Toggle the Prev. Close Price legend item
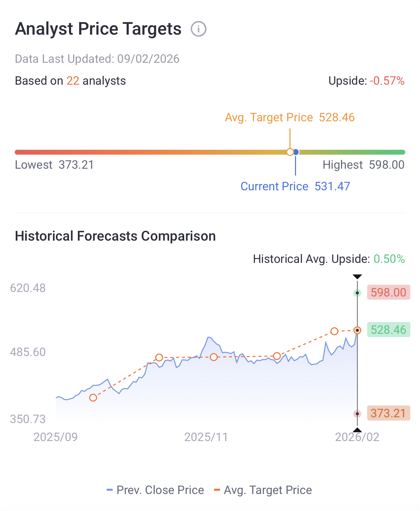The width and height of the screenshot is (420, 511). 155,490
